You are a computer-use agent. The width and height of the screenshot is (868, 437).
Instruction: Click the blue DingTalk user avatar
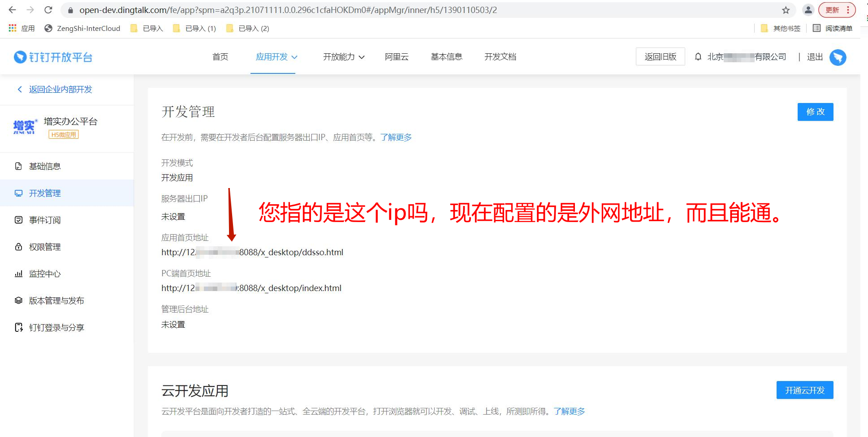838,57
